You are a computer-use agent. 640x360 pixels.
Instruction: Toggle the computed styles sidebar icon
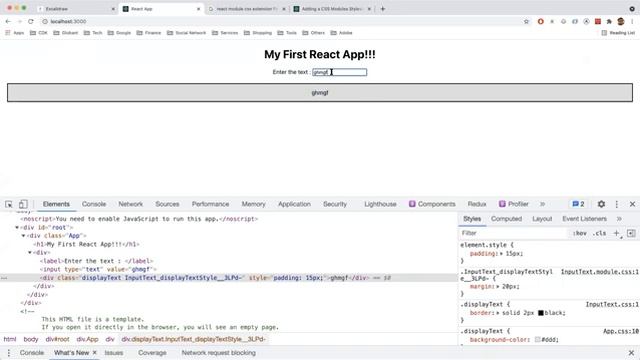coord(631,233)
